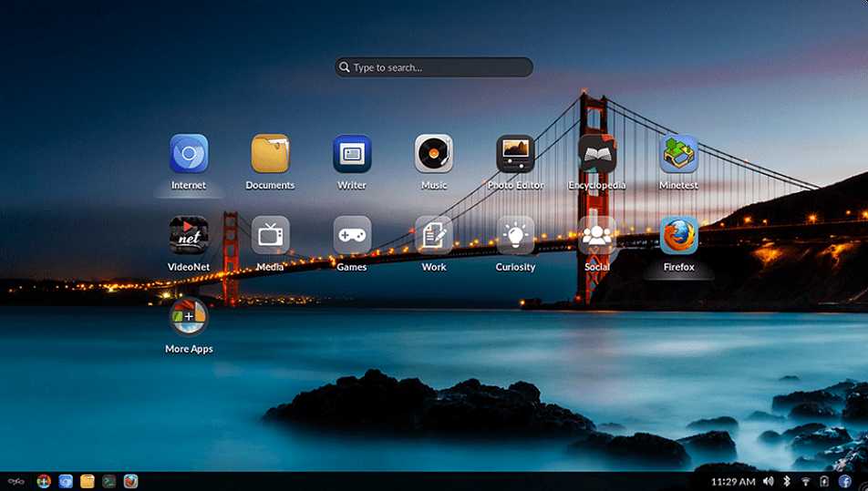Launch the Writer application
This screenshot has width=868, height=491.
click(352, 154)
